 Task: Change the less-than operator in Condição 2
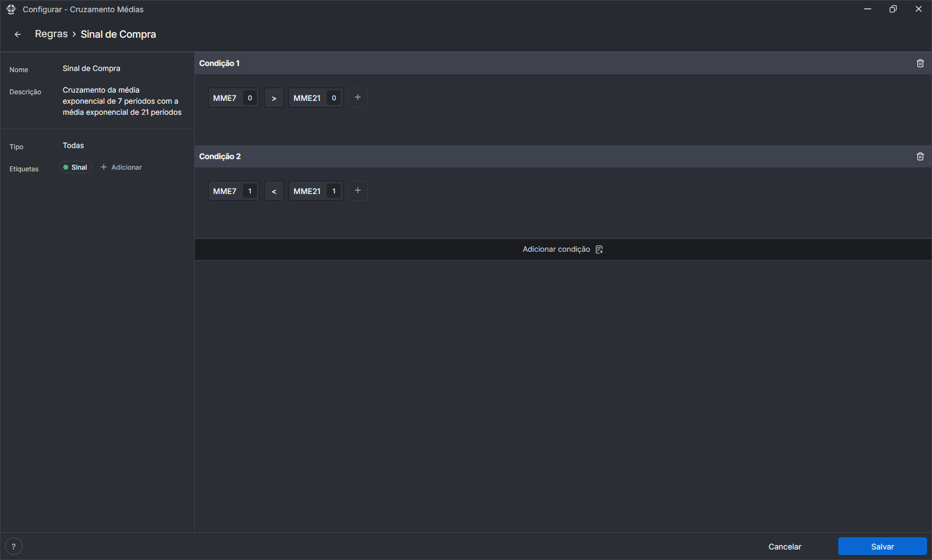coord(274,191)
